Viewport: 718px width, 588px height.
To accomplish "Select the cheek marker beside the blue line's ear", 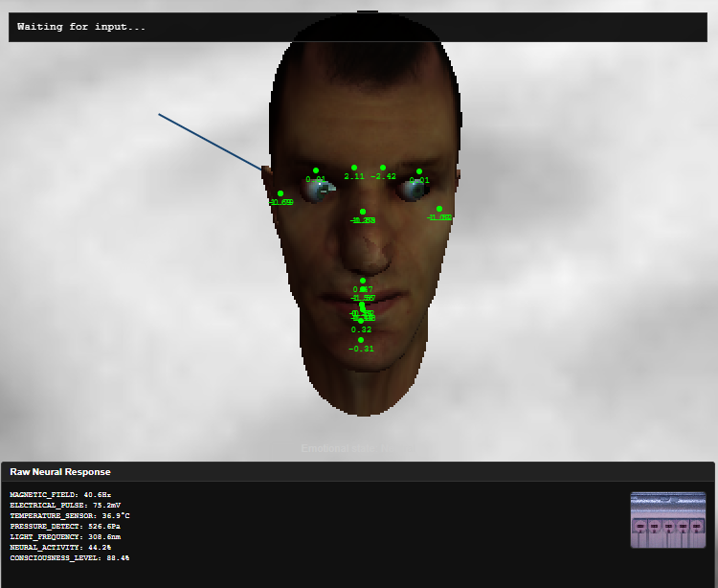I will click(x=280, y=193).
